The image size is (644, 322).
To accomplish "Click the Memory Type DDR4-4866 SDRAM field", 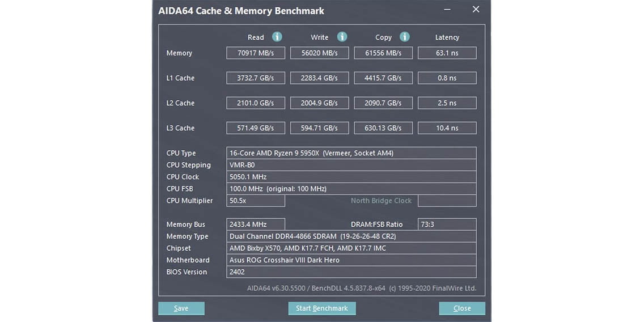I will (x=351, y=236).
